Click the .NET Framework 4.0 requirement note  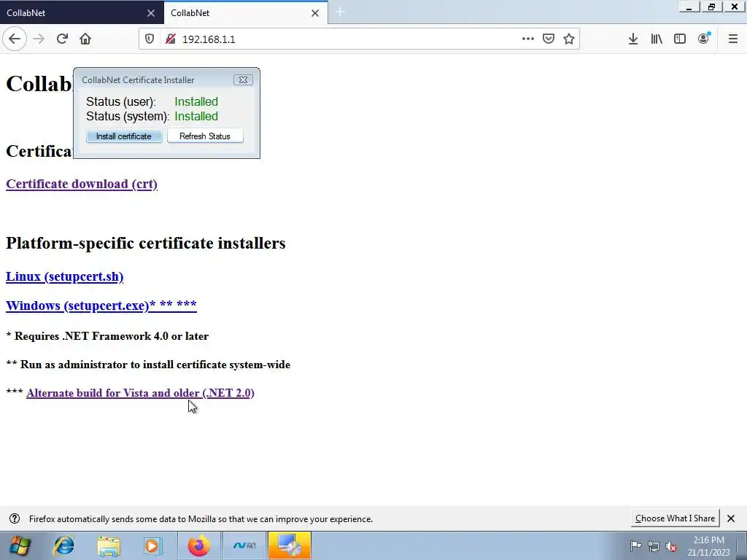pyautogui.click(x=107, y=336)
